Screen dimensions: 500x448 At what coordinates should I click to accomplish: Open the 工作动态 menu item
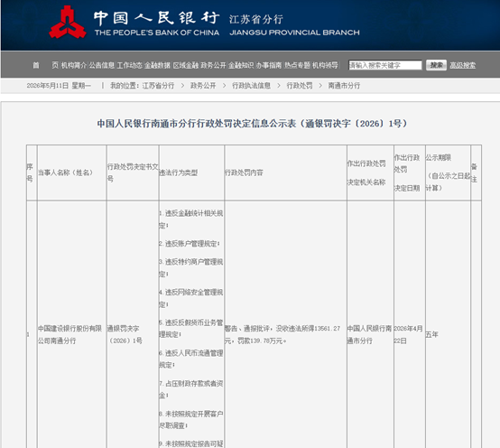pyautogui.click(x=129, y=65)
